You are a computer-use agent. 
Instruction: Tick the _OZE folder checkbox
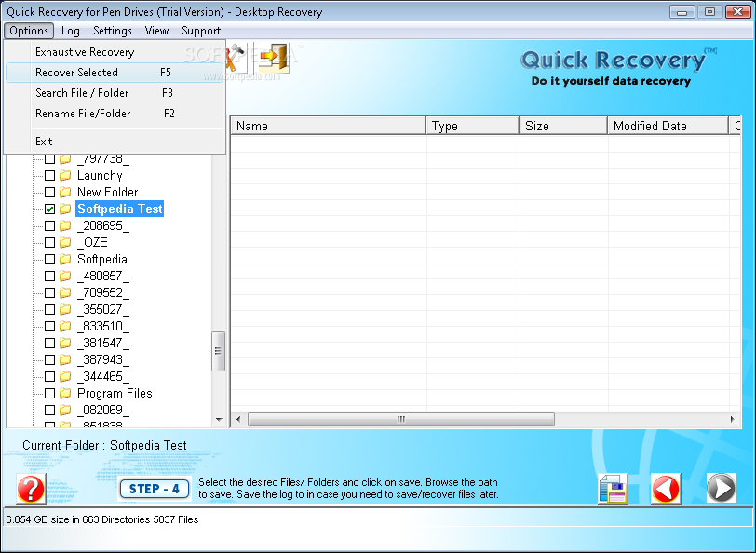49,242
